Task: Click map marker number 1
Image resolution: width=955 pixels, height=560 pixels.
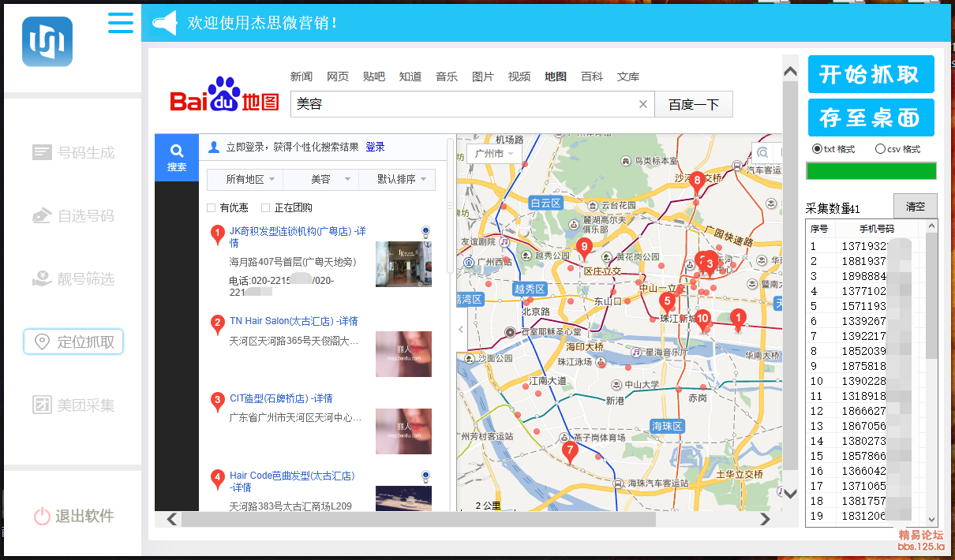Action: (738, 320)
